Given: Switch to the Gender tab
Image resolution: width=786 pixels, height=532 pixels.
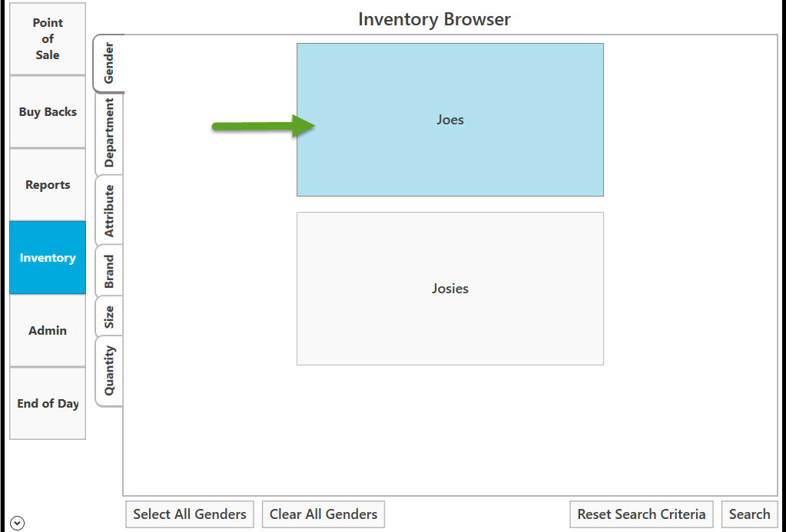Looking at the screenshot, I should click(x=109, y=64).
